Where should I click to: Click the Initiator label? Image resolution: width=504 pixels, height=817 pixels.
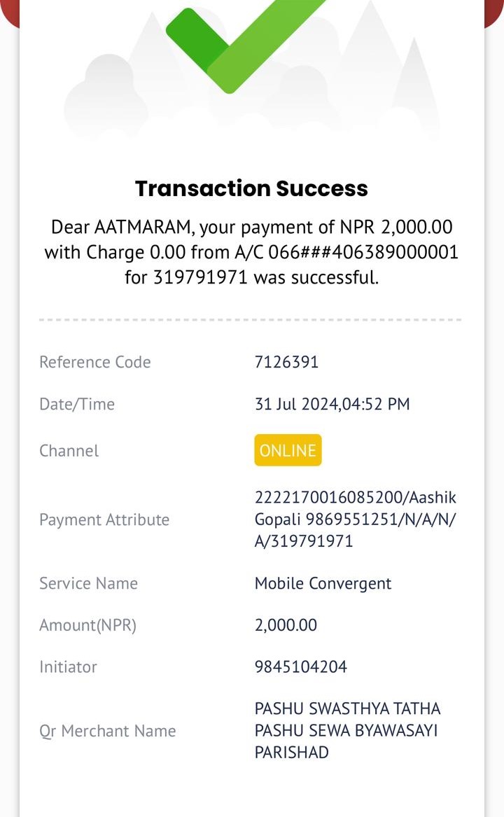(69, 667)
